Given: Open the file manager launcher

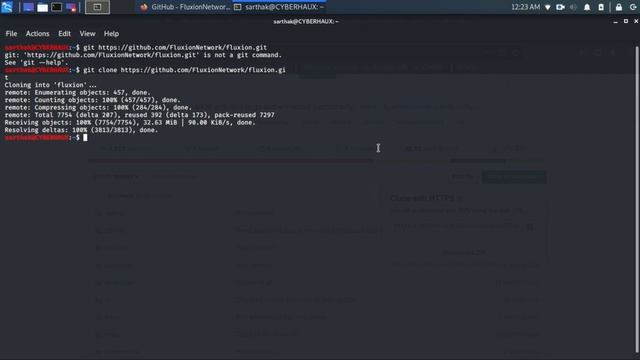Looking at the screenshot, I should coord(42,7).
